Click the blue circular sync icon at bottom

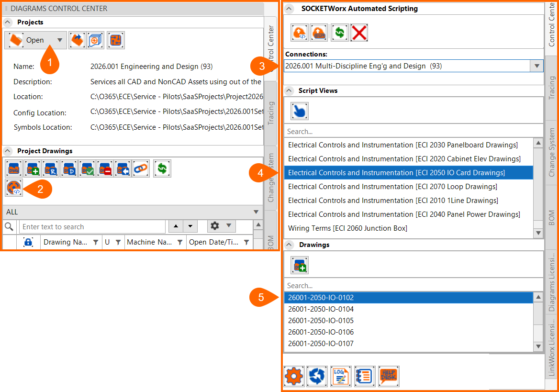(x=317, y=376)
